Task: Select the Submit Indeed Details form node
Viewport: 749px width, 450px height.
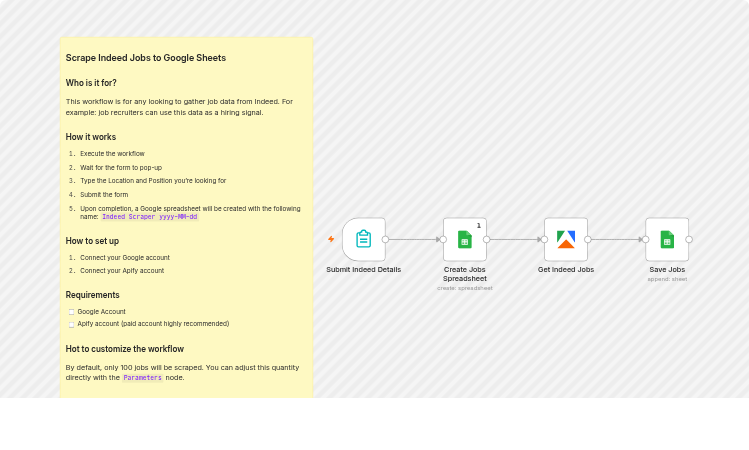Action: point(364,239)
